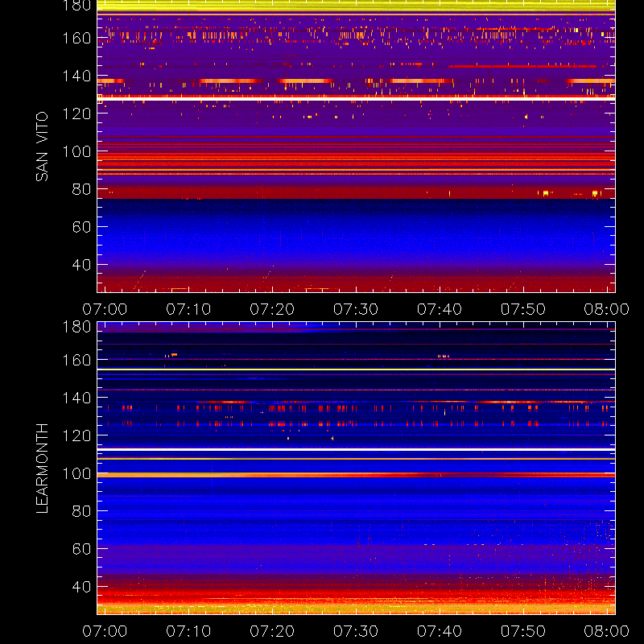Click 07:40 time label under San Vito plot

(x=440, y=309)
